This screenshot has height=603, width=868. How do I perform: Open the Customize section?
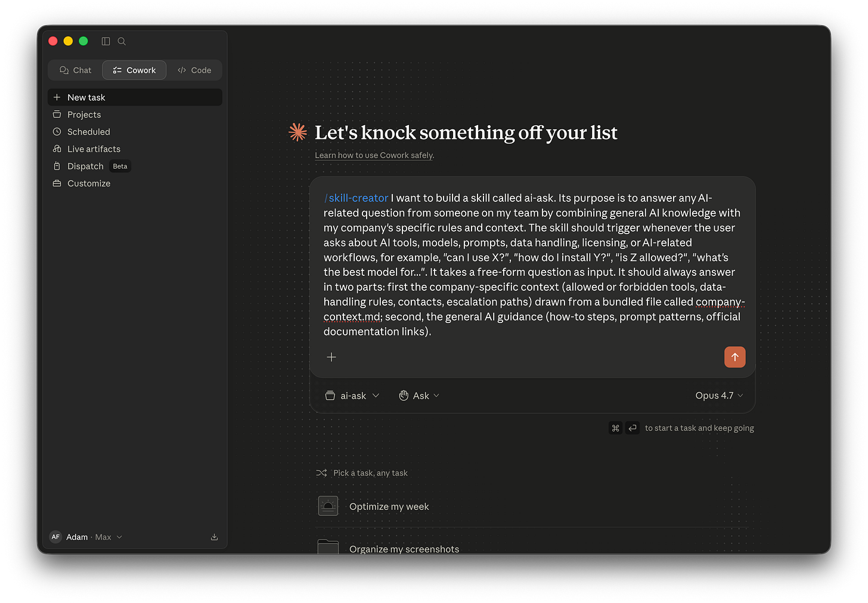pos(135,184)
